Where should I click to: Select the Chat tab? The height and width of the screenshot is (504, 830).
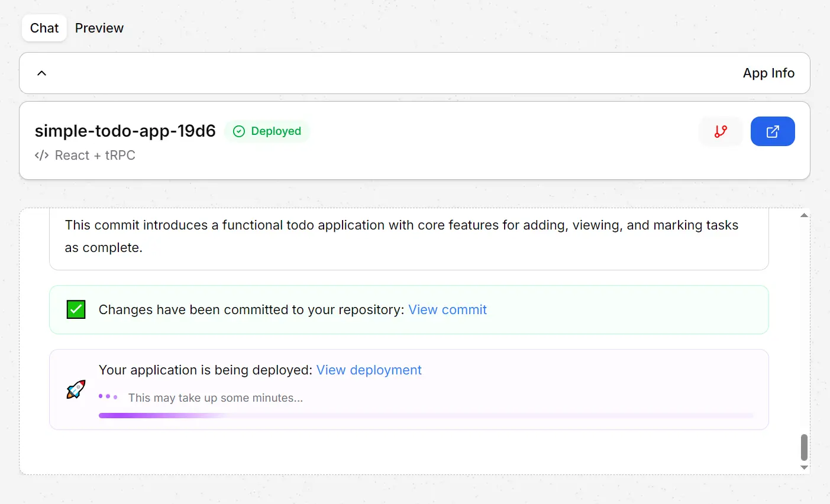(44, 28)
